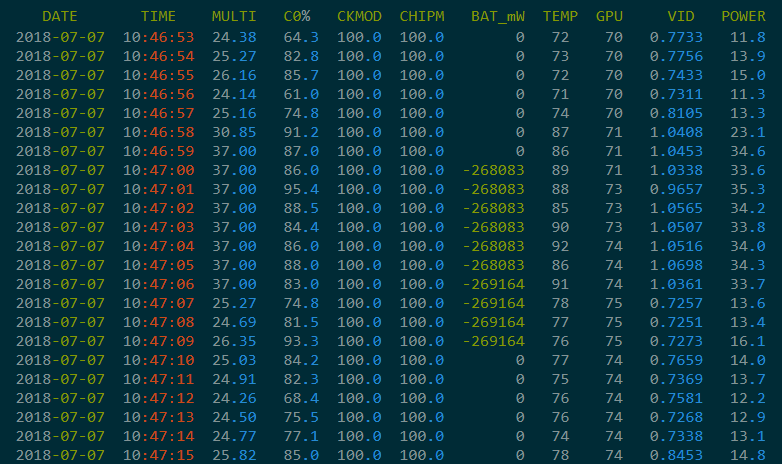Click the CHIPM value in the 10:47:13 row
This screenshot has width=782, height=464.
pos(422,417)
